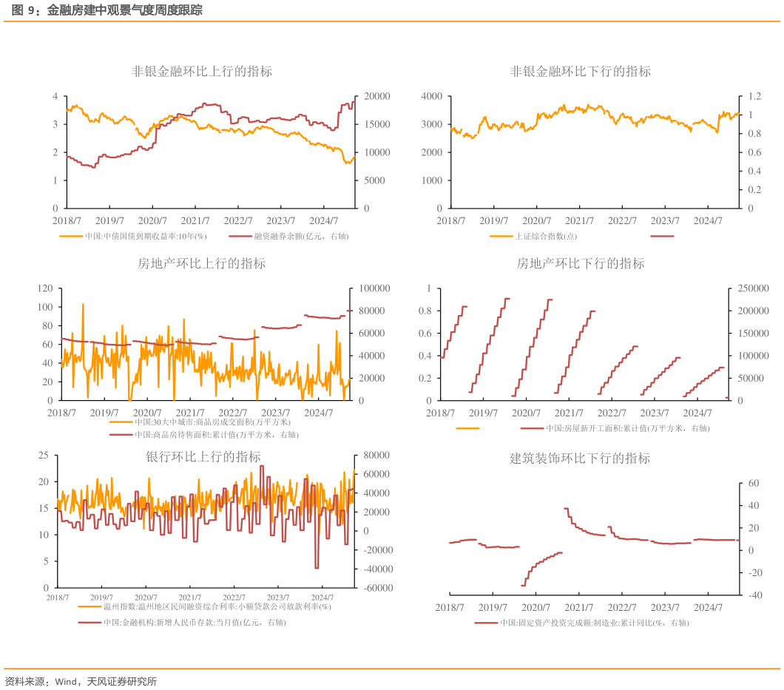Click the orange 上证综合指数 legend marker
The height and width of the screenshot is (690, 784).
coord(501,237)
